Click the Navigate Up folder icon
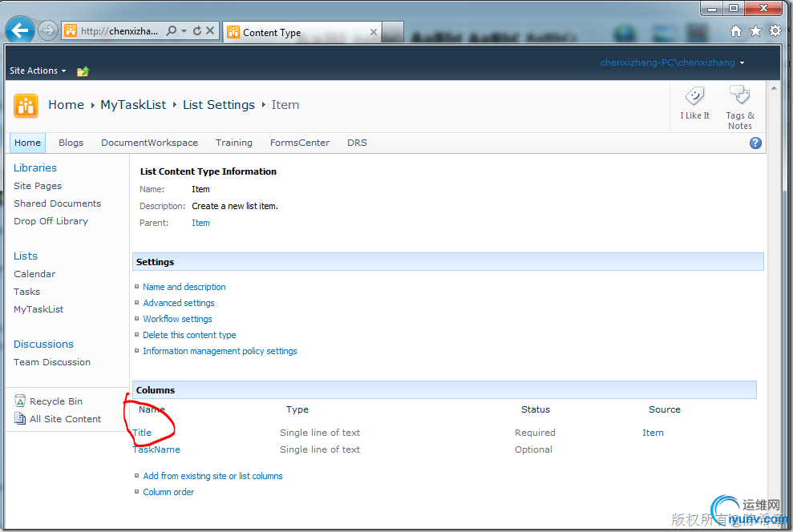The image size is (793, 532). pyautogui.click(x=83, y=71)
